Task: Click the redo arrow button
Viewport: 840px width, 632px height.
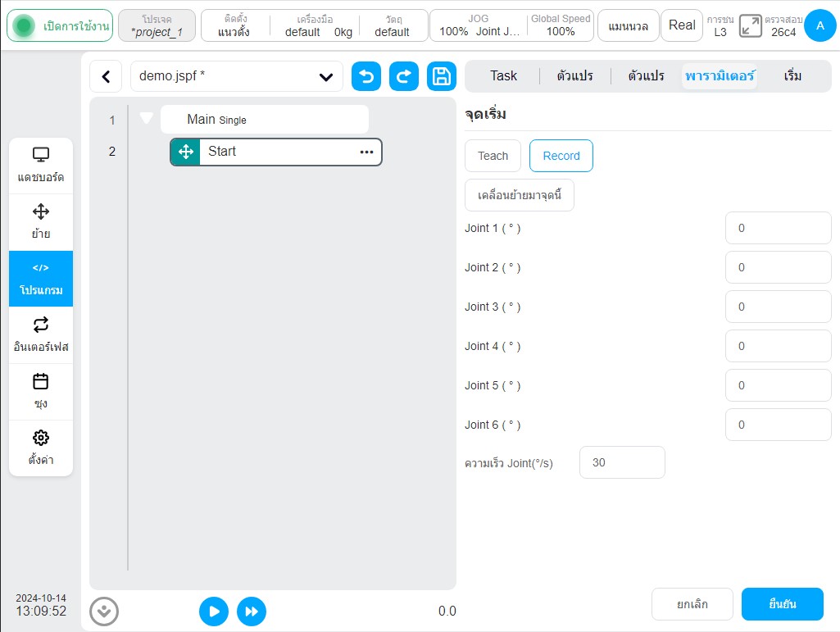Action: pyautogui.click(x=404, y=76)
